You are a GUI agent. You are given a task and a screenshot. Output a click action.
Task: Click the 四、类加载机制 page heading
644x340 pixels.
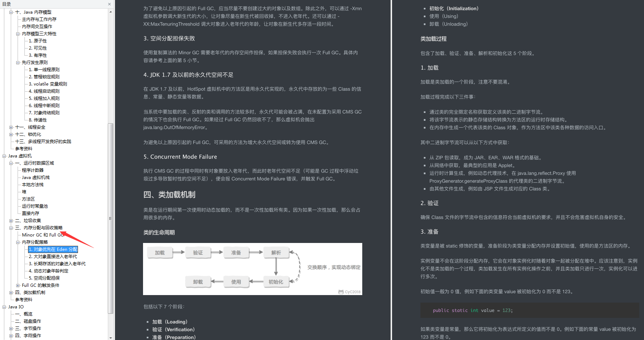169,195
